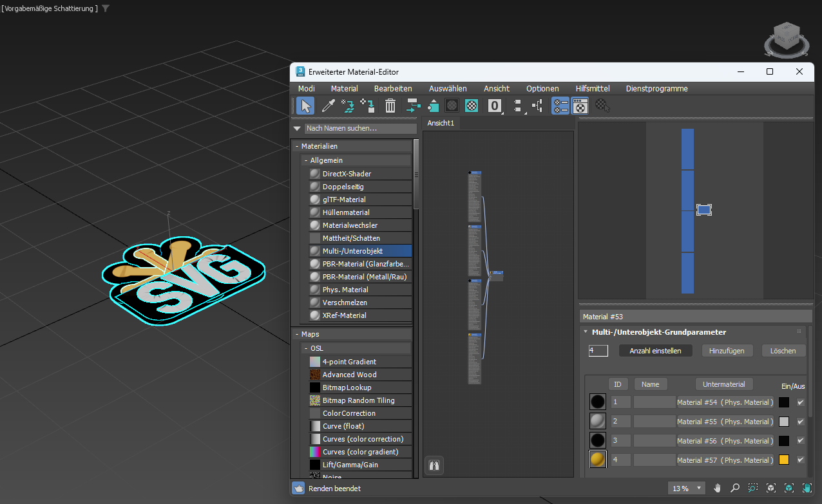Viewport: 822px width, 504px height.
Task: Activate the Select tool arrow icon
Action: (x=305, y=106)
